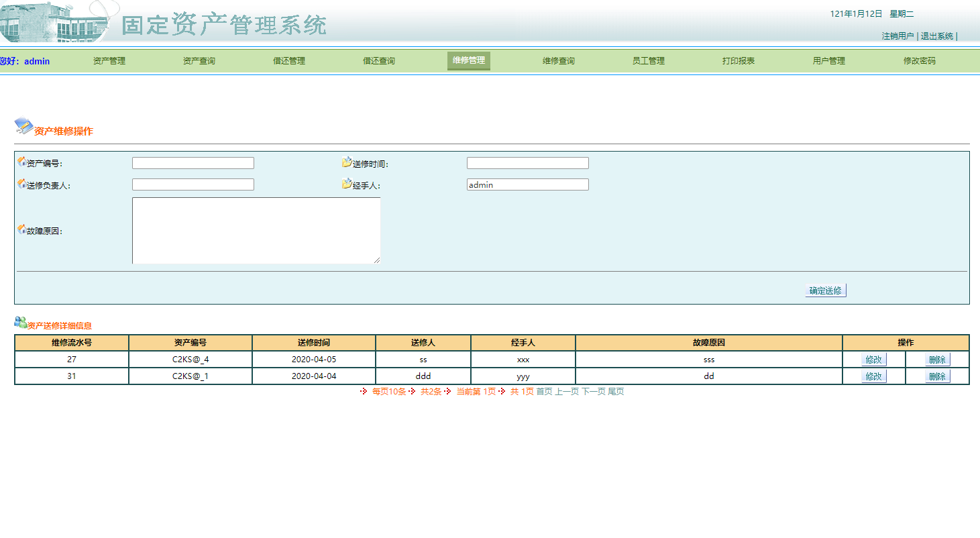
Task: Click 修改 for repair record 27
Action: (874, 359)
